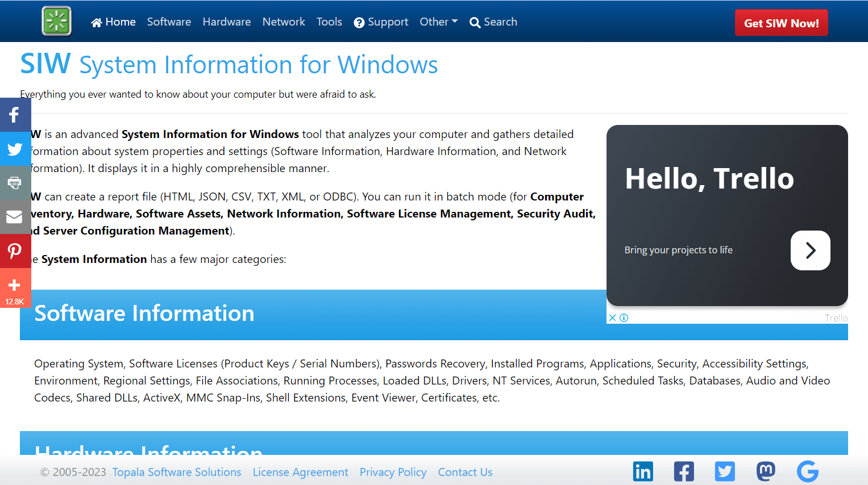Click the Get SIW Now! button
This screenshot has height=485, width=868.
782,23
